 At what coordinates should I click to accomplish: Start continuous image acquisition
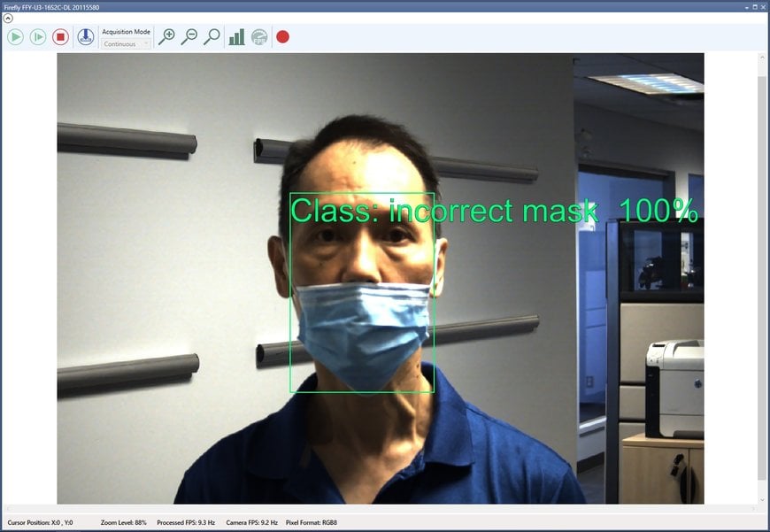pos(16,37)
